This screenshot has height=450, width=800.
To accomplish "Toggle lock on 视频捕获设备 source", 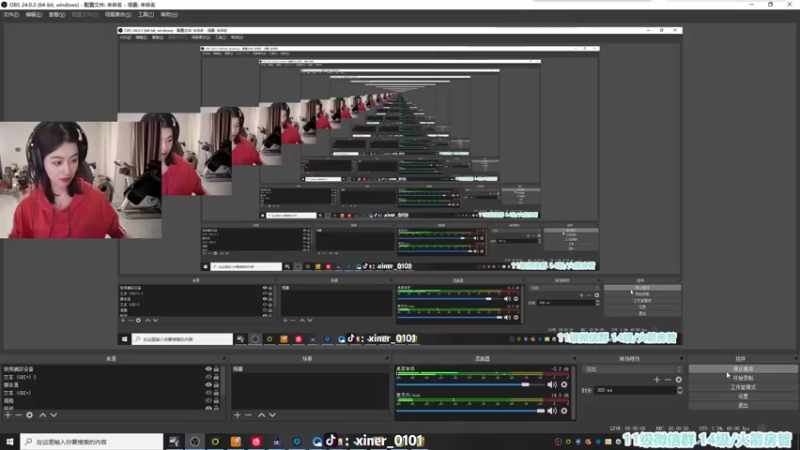I will (216, 369).
